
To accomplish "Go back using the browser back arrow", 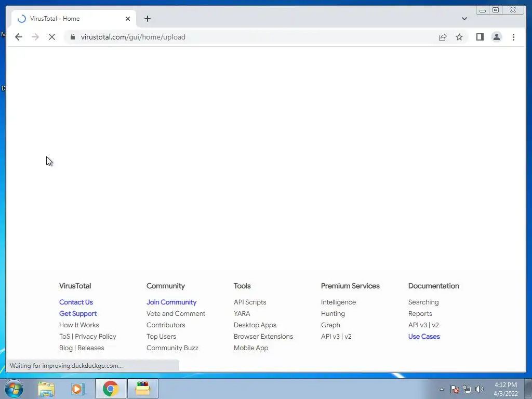I will tap(19, 37).
